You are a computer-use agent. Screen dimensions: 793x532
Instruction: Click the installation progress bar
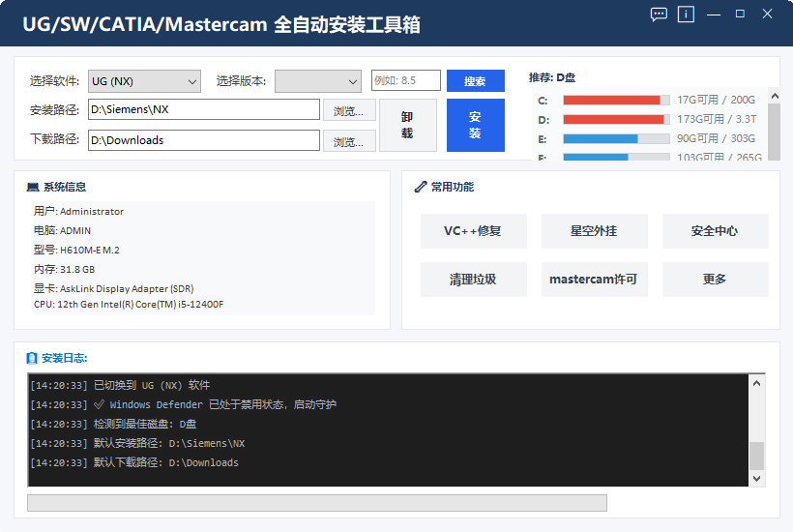click(317, 503)
